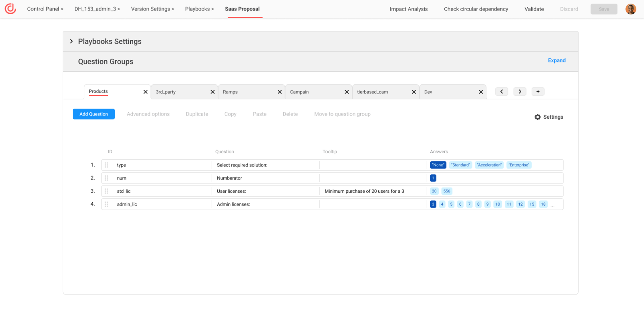Click drag handle of the admin_lic row
This screenshot has height=309, width=644.
click(106, 204)
